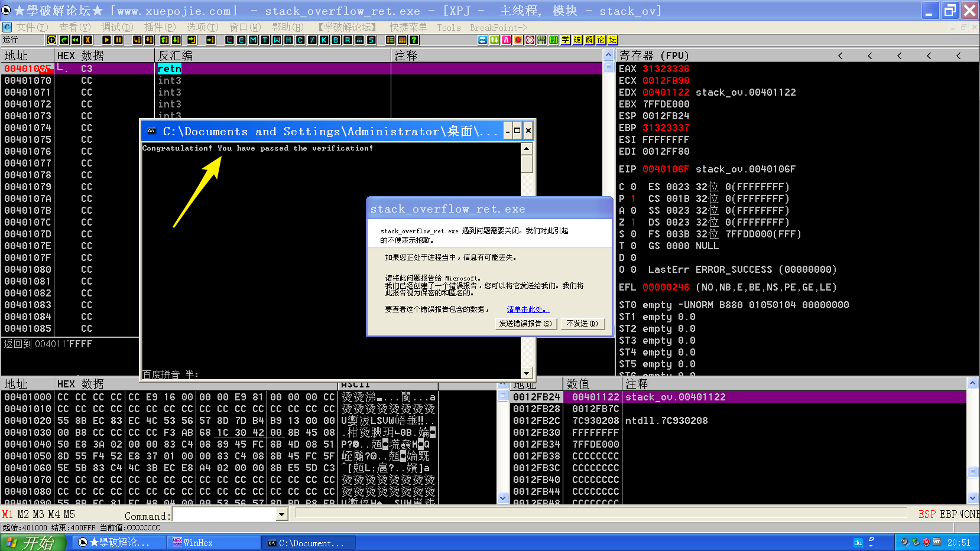This screenshot has height=551, width=980.
Task: Click the Command input field
Action: pyautogui.click(x=225, y=515)
